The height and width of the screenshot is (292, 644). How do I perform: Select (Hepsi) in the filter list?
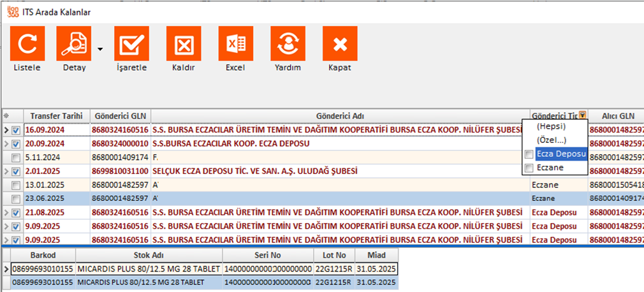pyautogui.click(x=552, y=126)
